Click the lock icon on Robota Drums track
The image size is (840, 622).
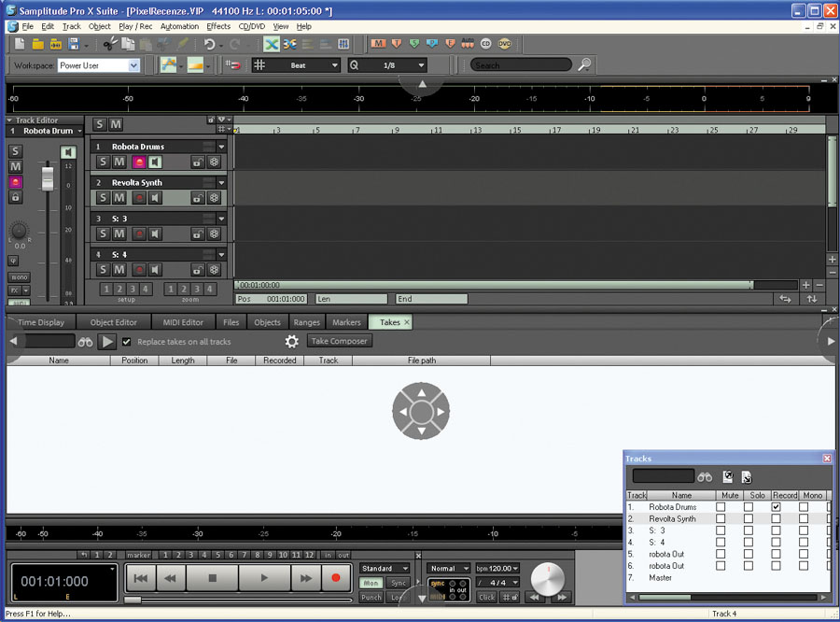point(198,163)
